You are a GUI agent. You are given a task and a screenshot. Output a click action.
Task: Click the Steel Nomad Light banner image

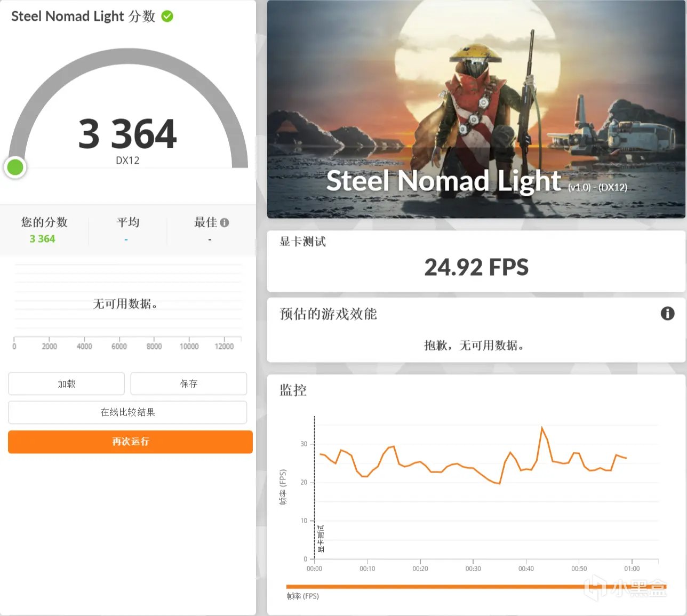tap(476, 109)
